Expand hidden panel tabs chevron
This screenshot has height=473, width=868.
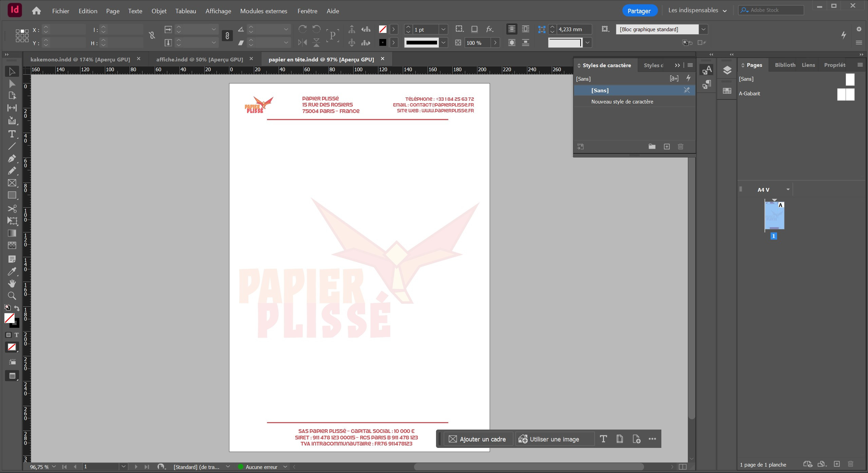677,65
